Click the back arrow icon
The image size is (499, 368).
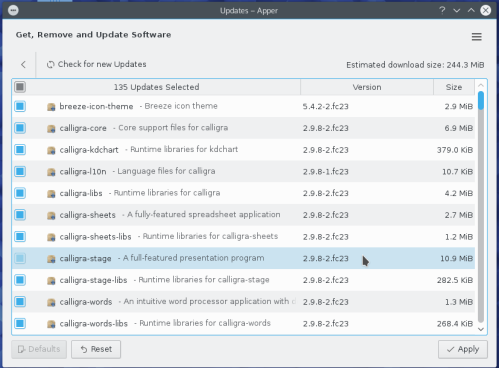pos(23,64)
